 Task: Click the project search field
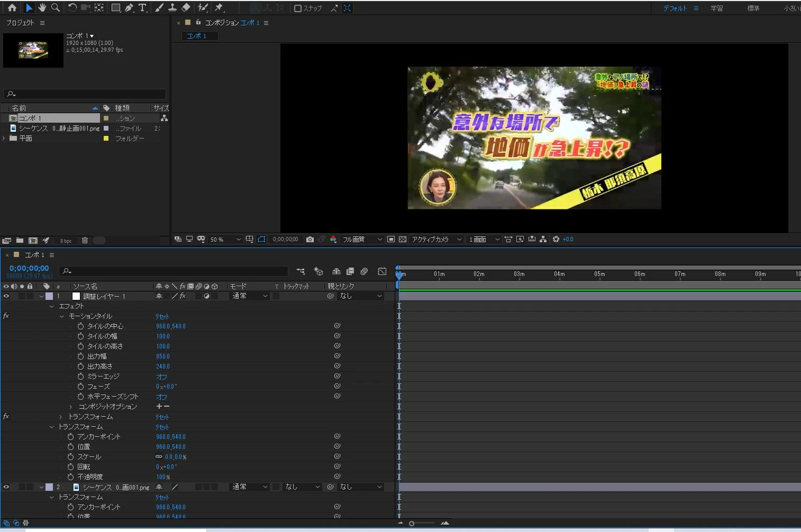(x=85, y=94)
